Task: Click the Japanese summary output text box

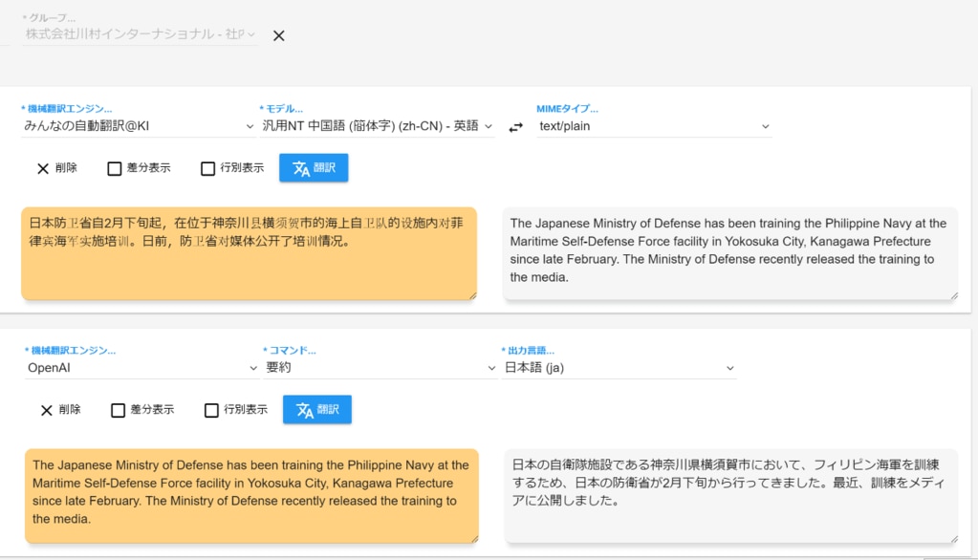Action: [731, 495]
